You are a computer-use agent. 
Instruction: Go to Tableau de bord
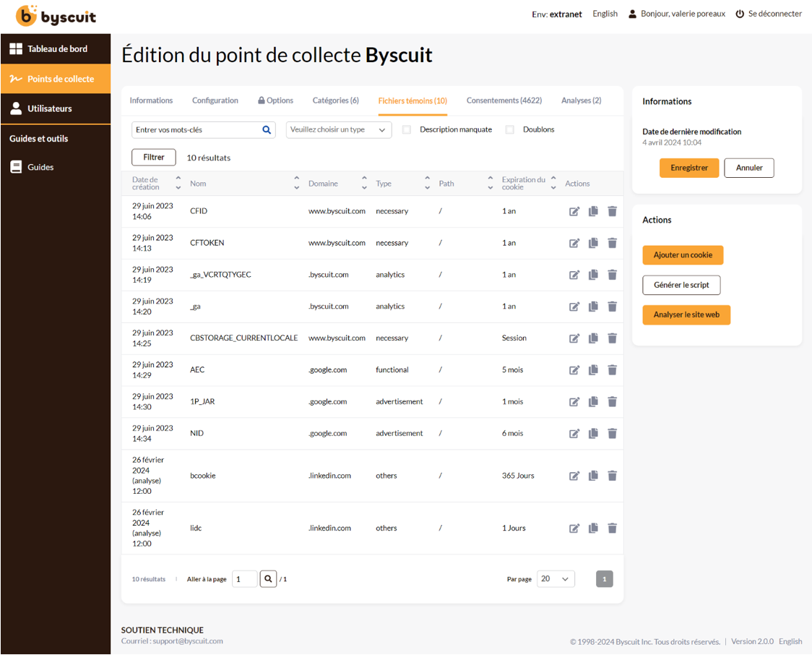coord(56,48)
